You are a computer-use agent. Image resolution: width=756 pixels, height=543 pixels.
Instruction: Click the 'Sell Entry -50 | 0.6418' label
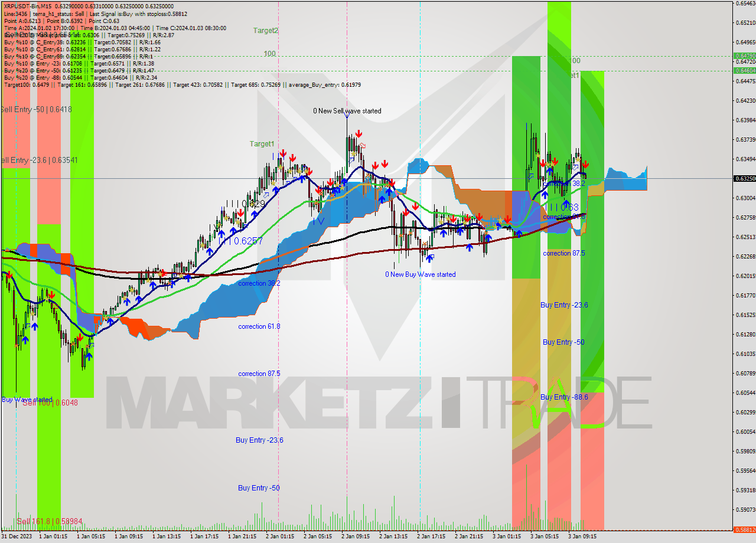tap(36, 109)
